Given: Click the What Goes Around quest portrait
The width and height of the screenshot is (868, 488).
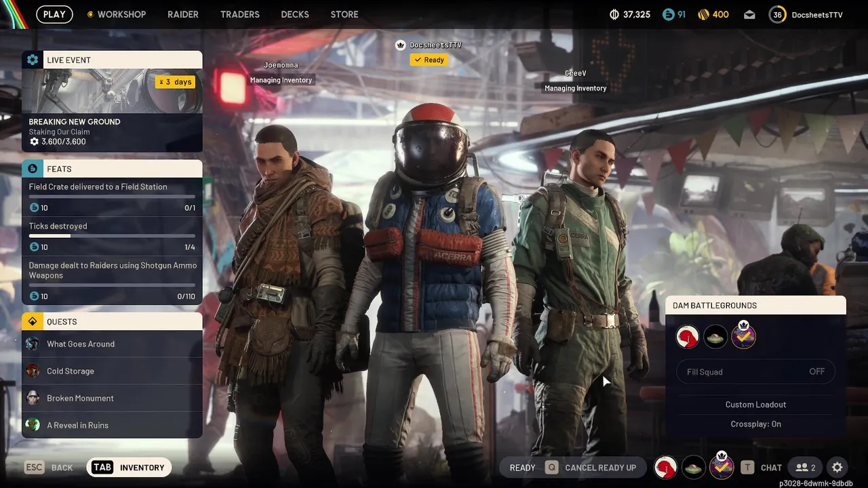Looking at the screenshot, I should (33, 344).
